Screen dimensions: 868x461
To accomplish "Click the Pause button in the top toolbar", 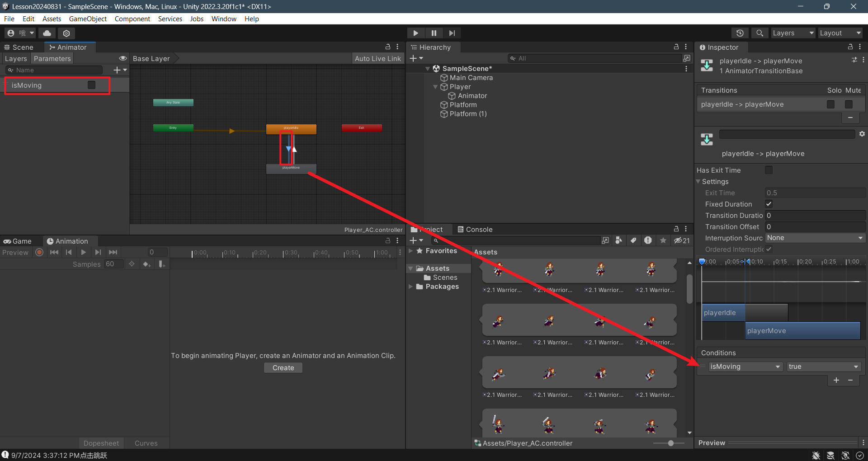I will point(434,33).
